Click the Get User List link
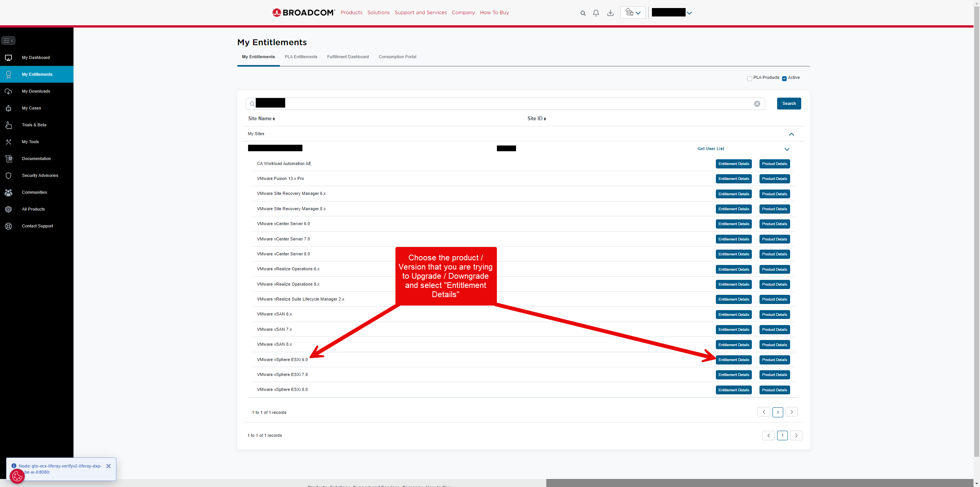 click(710, 149)
